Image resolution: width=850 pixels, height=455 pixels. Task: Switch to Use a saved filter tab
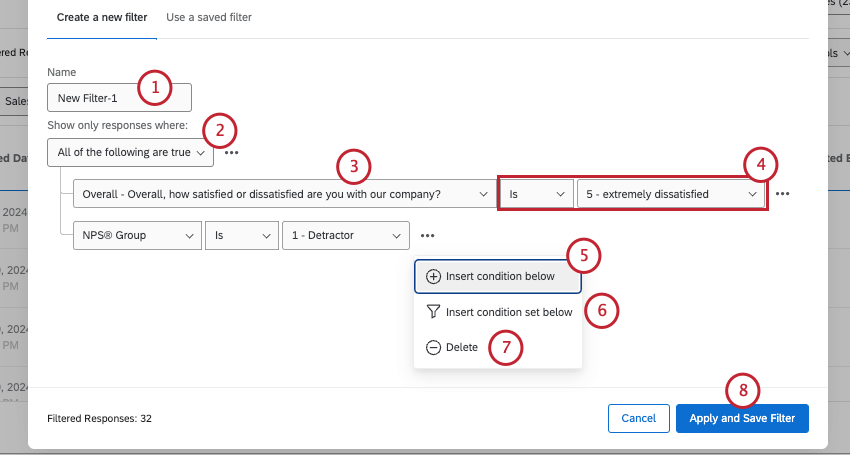tap(209, 17)
